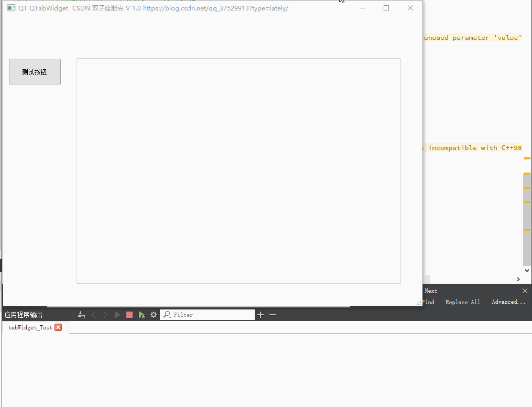Go to next output item arrow

pyautogui.click(x=105, y=315)
